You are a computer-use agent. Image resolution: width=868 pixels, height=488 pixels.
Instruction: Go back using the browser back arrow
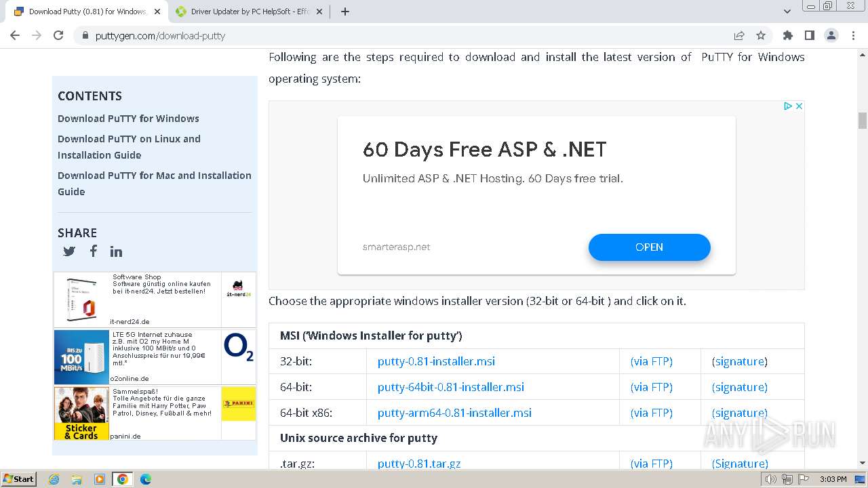tap(15, 35)
